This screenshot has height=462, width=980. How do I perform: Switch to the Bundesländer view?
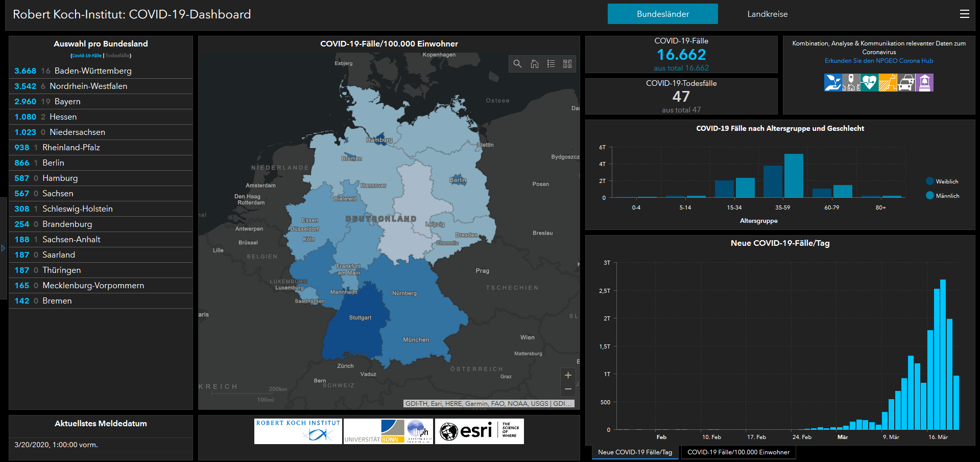point(662,14)
